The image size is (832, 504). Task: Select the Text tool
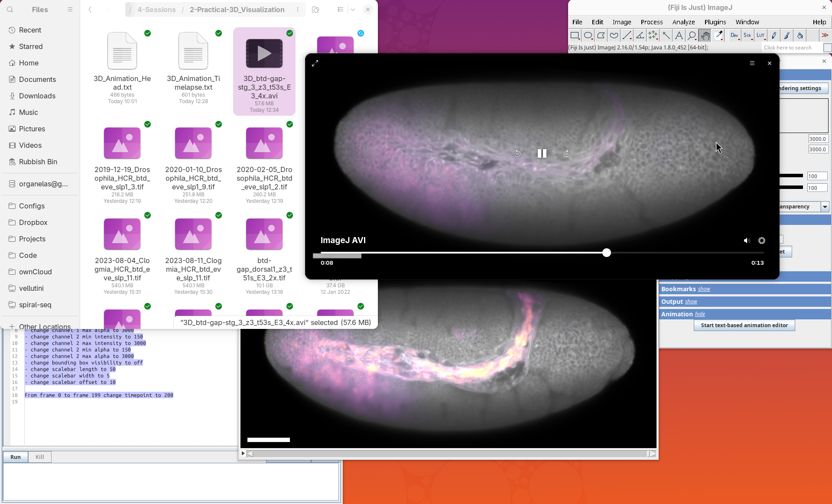[679, 36]
